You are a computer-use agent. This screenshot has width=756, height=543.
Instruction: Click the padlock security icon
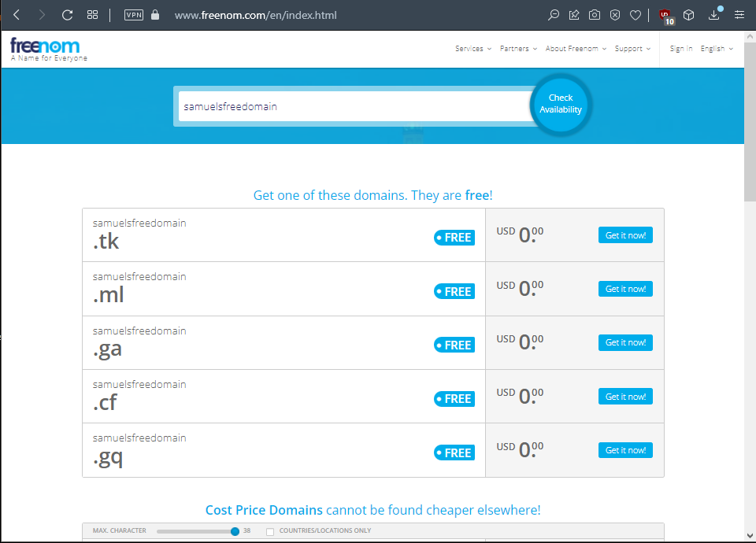coord(155,15)
